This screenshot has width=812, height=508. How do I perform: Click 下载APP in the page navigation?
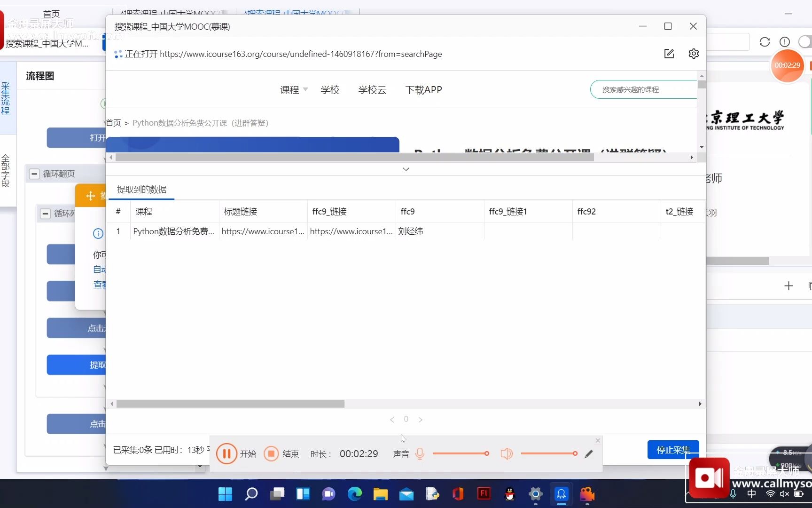(424, 90)
